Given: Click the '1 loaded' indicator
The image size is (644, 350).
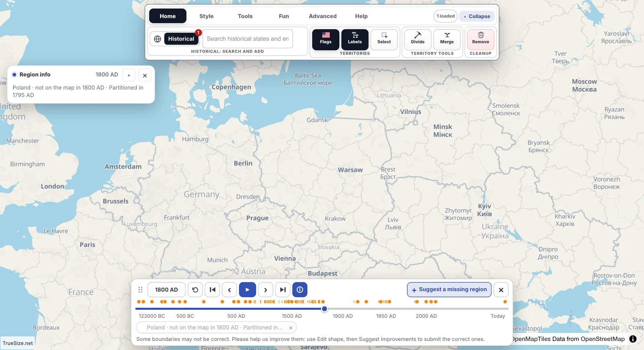Looking at the screenshot, I should [x=446, y=16].
